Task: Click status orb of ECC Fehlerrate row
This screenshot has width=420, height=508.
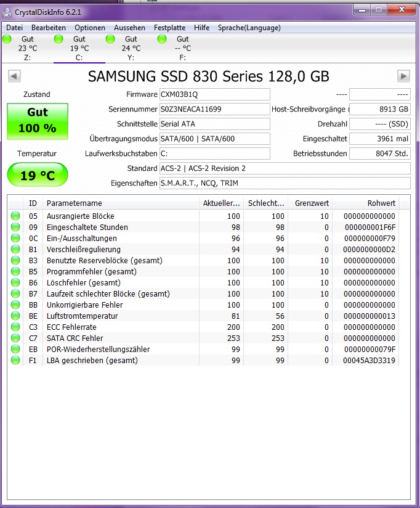Action: point(15,327)
